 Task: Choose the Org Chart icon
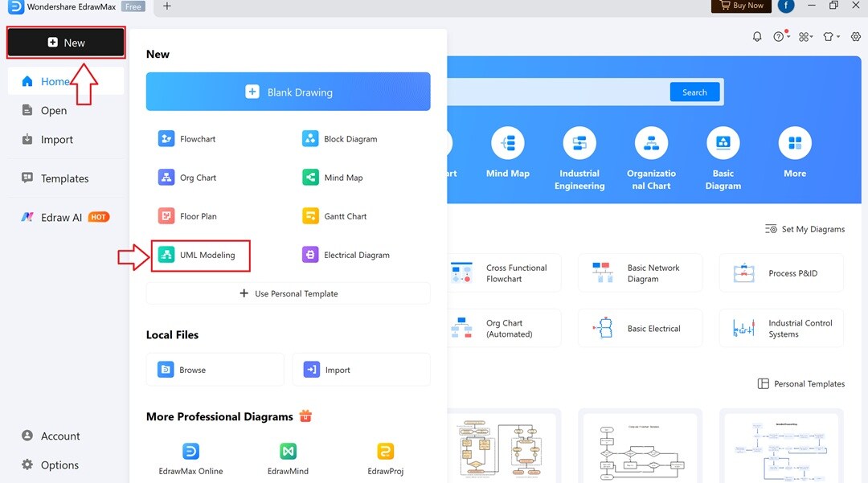point(166,177)
